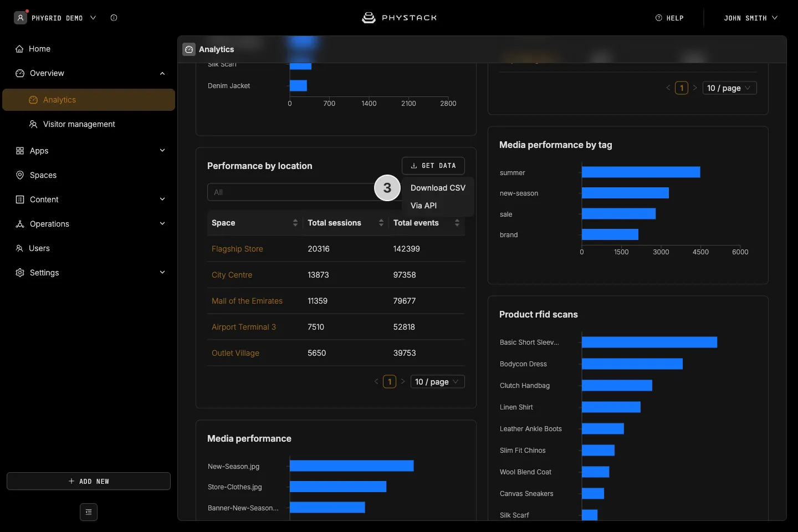Open the John Smith account dropdown
This screenshot has height=532, width=798.
(751, 18)
